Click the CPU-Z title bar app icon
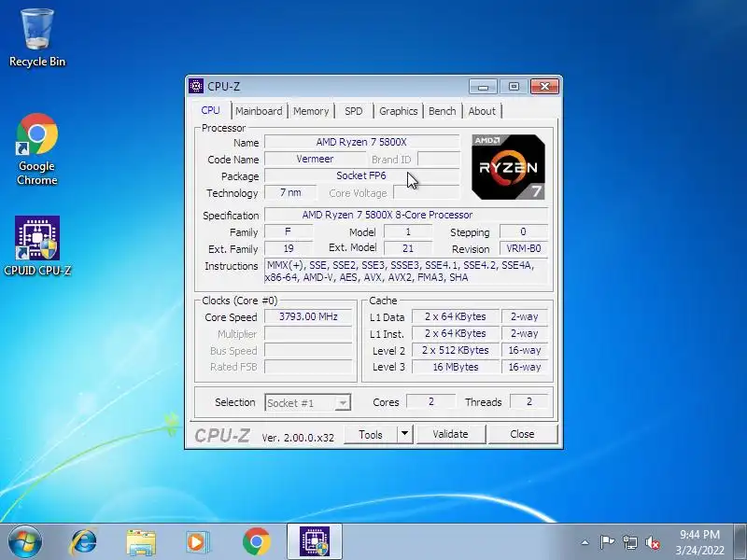 point(196,86)
